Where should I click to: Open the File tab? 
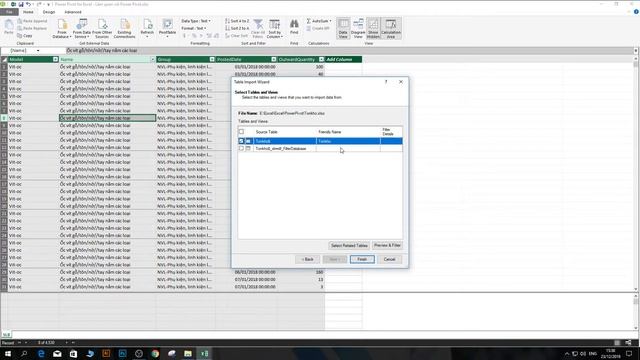9,12
